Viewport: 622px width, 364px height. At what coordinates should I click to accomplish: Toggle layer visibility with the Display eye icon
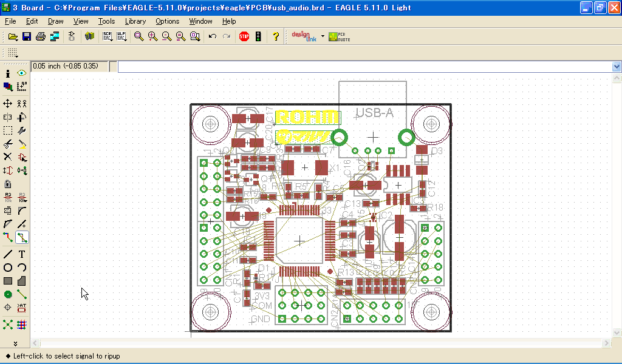point(22,73)
